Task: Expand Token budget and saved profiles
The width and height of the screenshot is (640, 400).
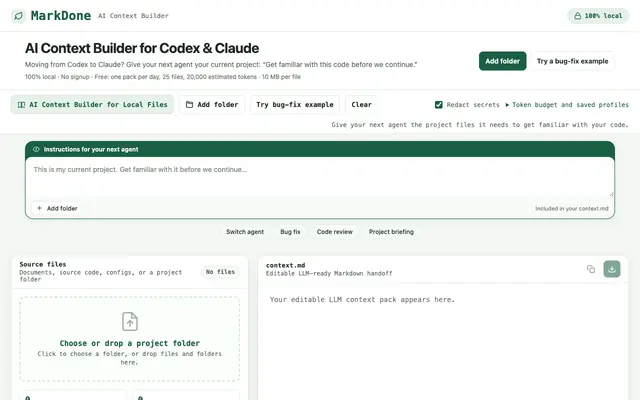Action: pos(567,105)
